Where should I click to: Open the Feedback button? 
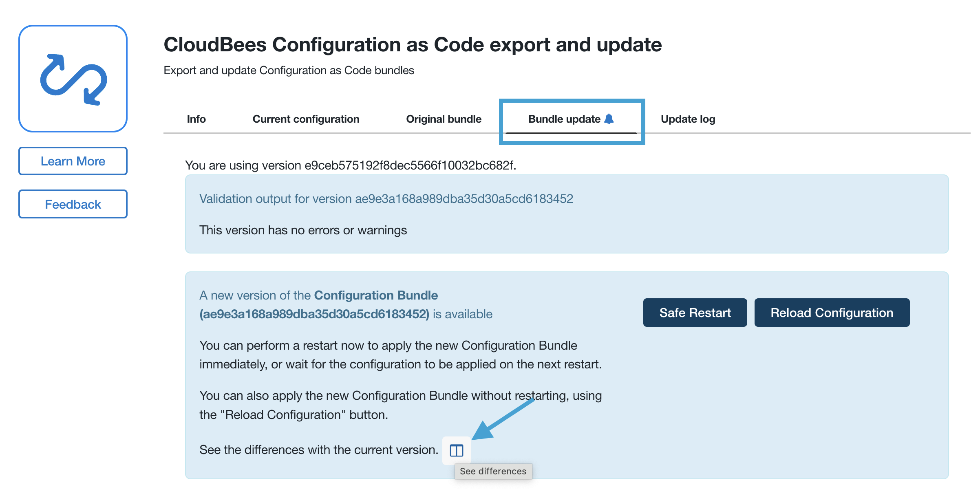pos(73,204)
